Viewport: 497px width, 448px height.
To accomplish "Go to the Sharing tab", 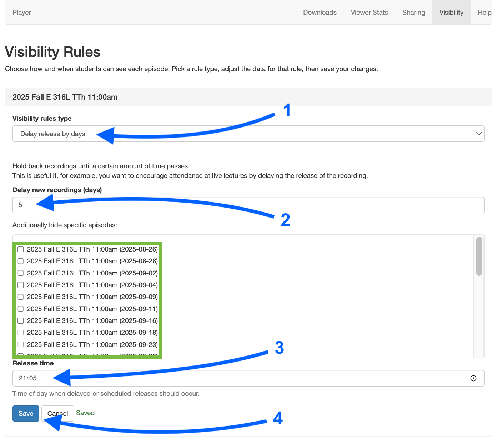I will (x=413, y=13).
